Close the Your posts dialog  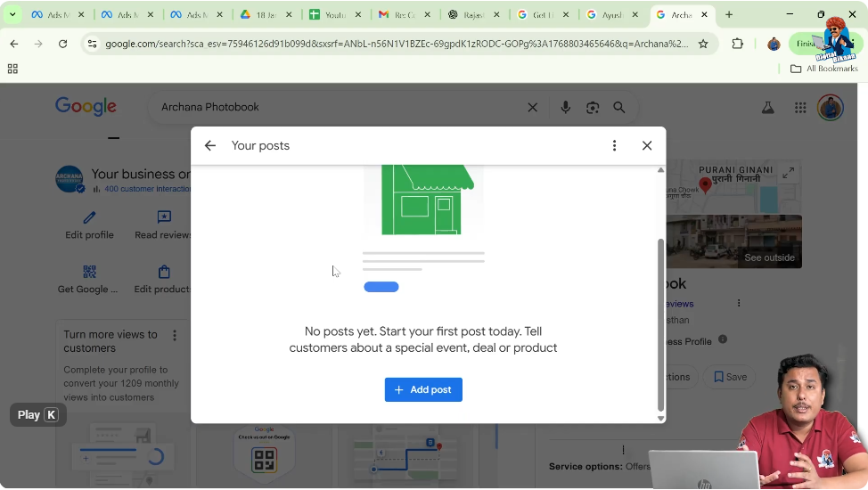[x=647, y=145]
